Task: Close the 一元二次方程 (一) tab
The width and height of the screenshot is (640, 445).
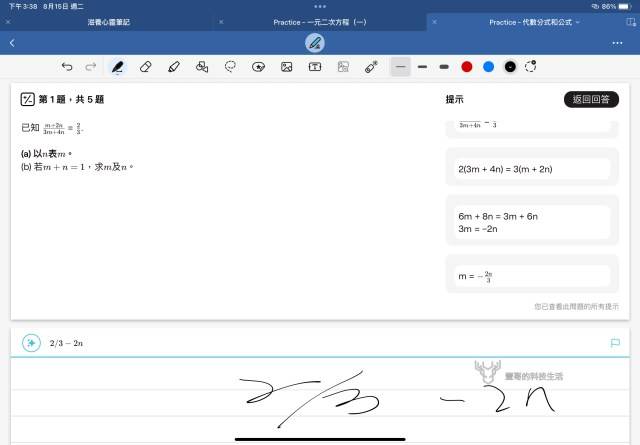Action: pyautogui.click(x=221, y=22)
